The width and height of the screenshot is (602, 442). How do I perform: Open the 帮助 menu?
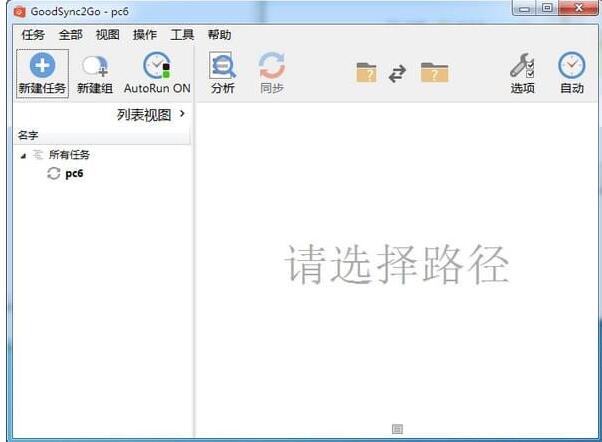pos(219,35)
